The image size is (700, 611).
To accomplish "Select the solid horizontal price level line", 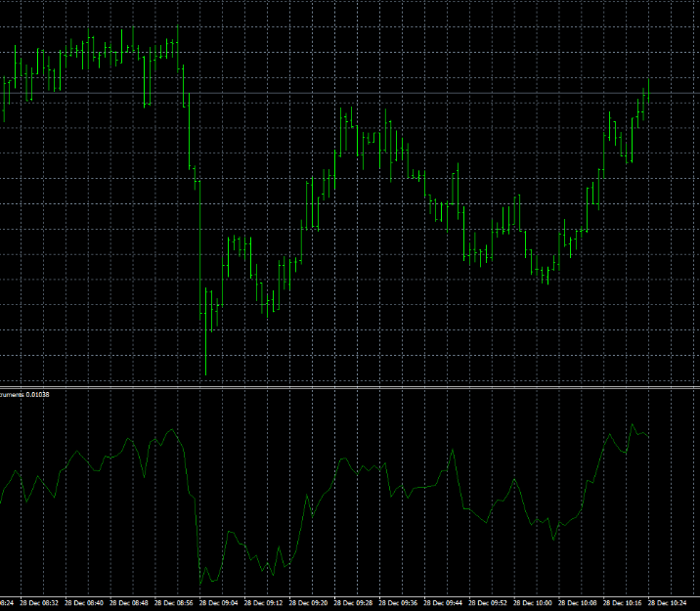I will [391, 94].
